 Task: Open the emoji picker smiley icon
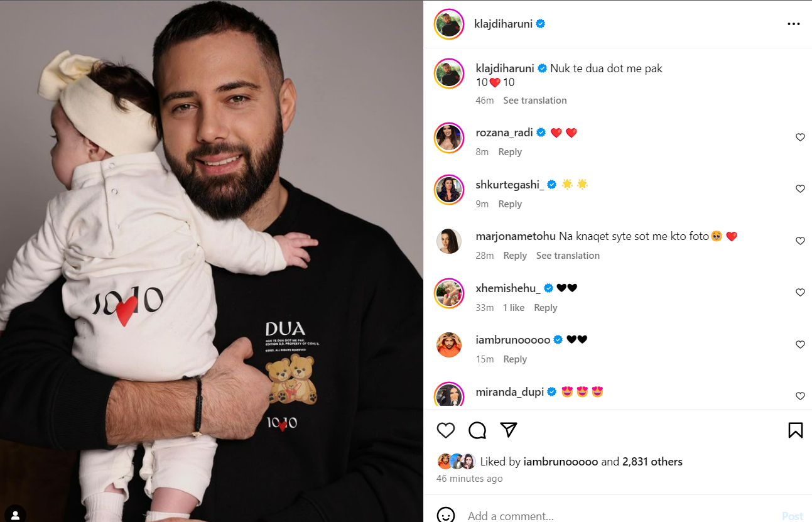coord(446,515)
